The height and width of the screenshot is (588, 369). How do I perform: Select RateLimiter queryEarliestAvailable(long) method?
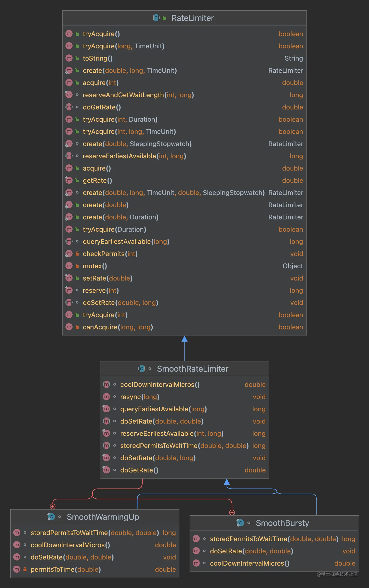(184, 241)
